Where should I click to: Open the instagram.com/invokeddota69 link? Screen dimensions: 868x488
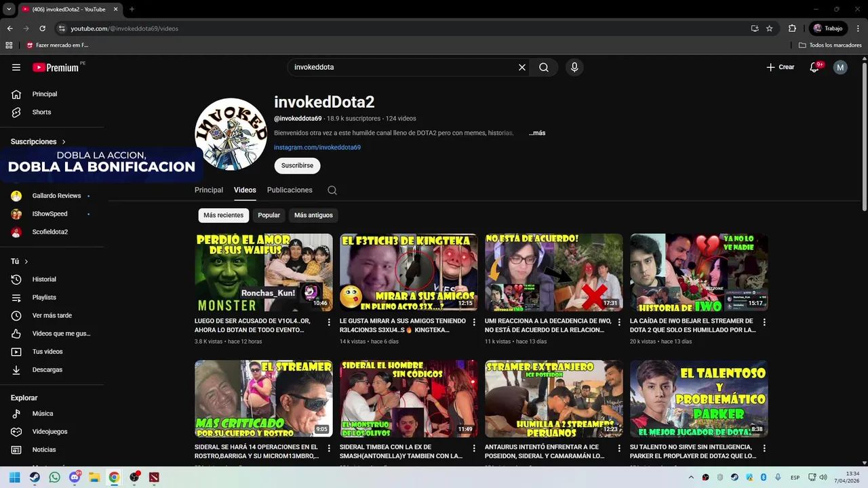(x=317, y=147)
